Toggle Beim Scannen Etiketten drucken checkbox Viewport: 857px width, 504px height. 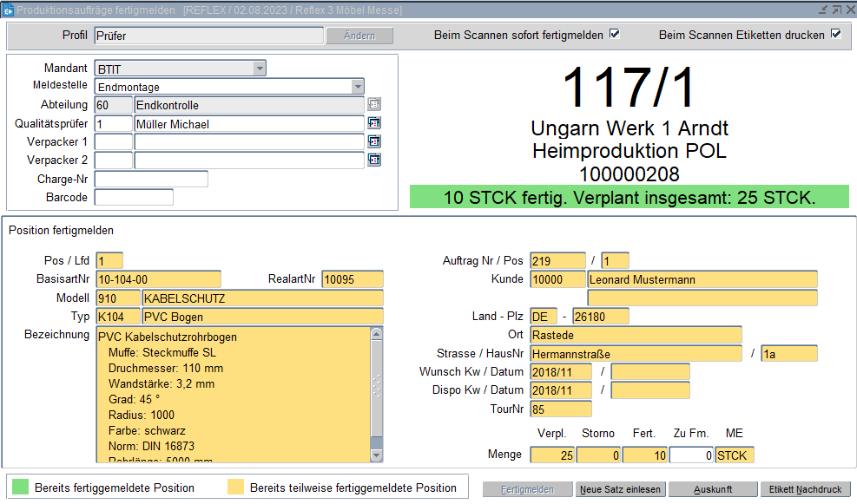pos(836,35)
